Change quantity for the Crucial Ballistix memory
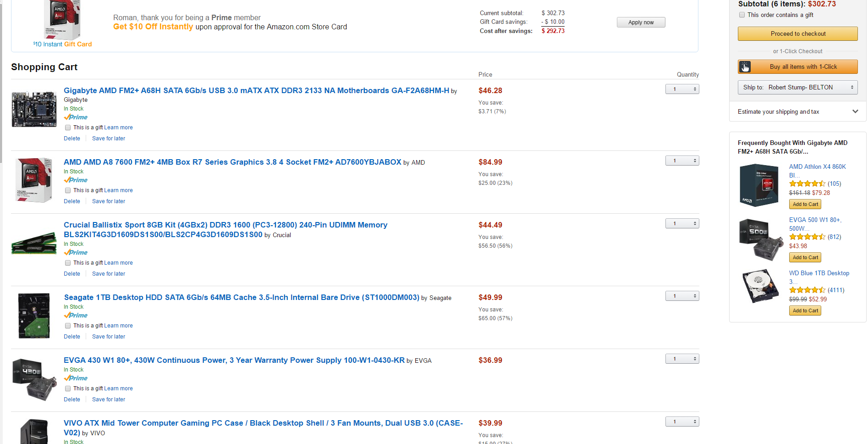868x444 pixels. pyautogui.click(x=682, y=223)
